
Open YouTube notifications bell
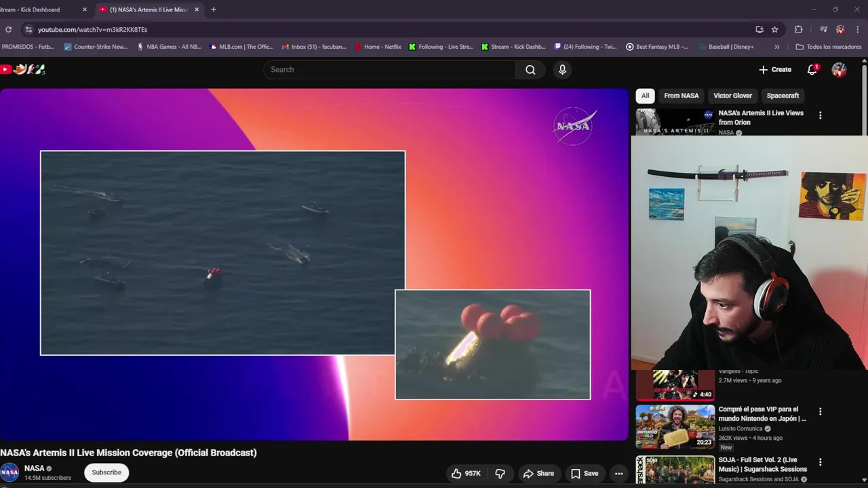coord(812,69)
